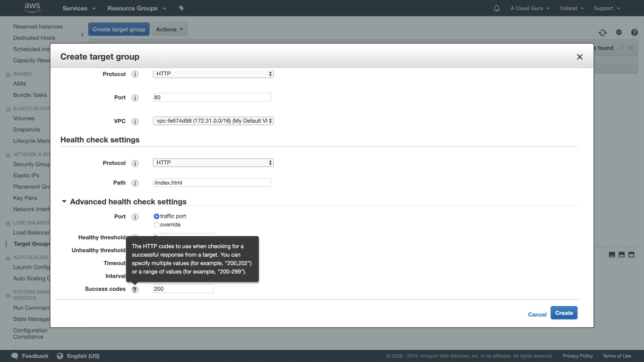Open the settings gear icon
The height and width of the screenshot is (362, 644).
(619, 32)
